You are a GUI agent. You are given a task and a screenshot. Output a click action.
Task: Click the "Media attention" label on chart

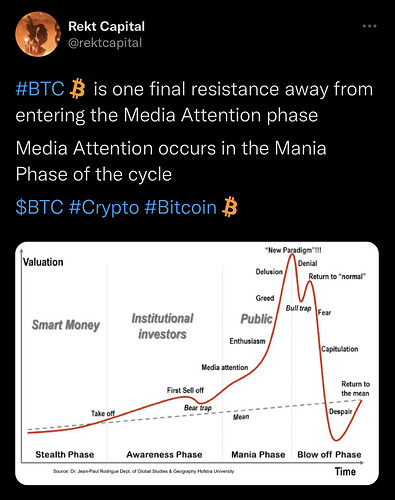point(225,367)
